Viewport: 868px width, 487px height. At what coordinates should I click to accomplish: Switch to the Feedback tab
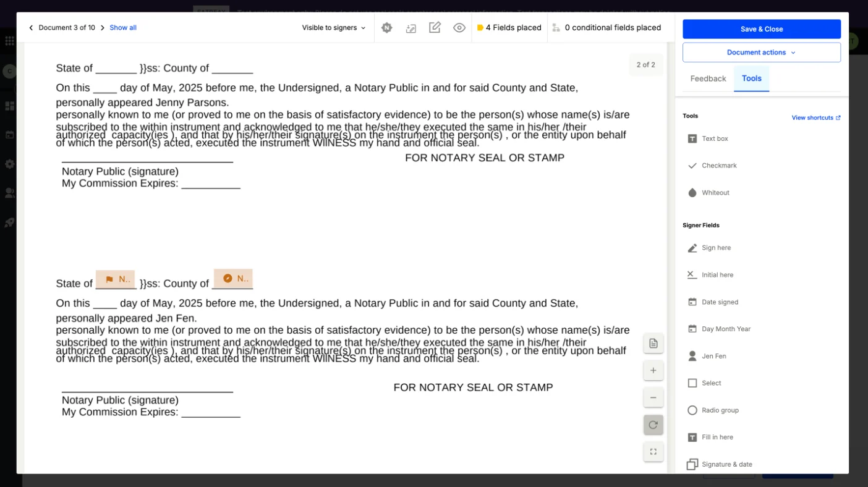click(x=708, y=78)
